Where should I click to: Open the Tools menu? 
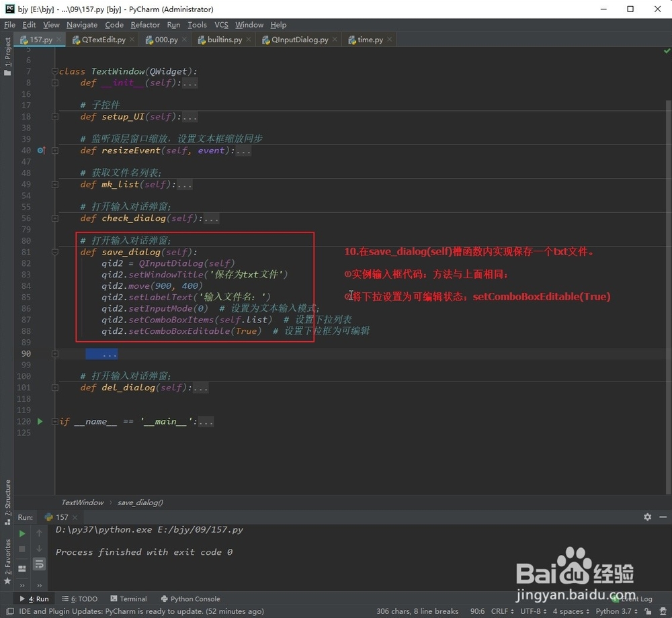coord(197,25)
